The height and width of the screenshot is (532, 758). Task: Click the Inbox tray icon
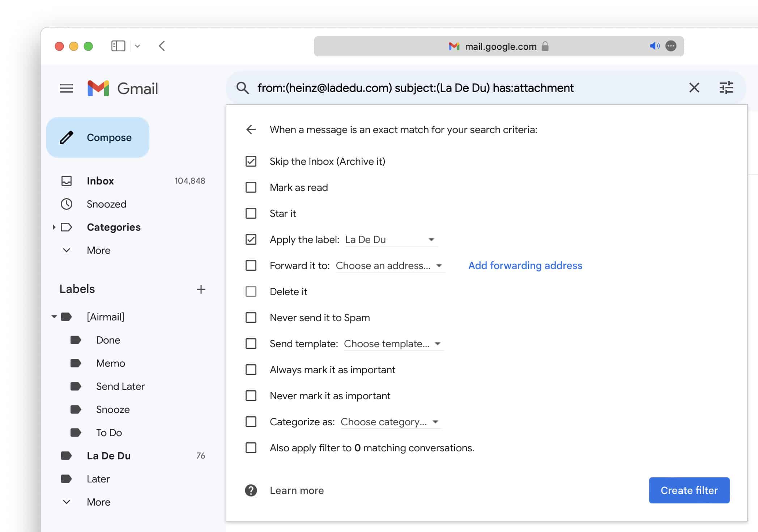[67, 181]
